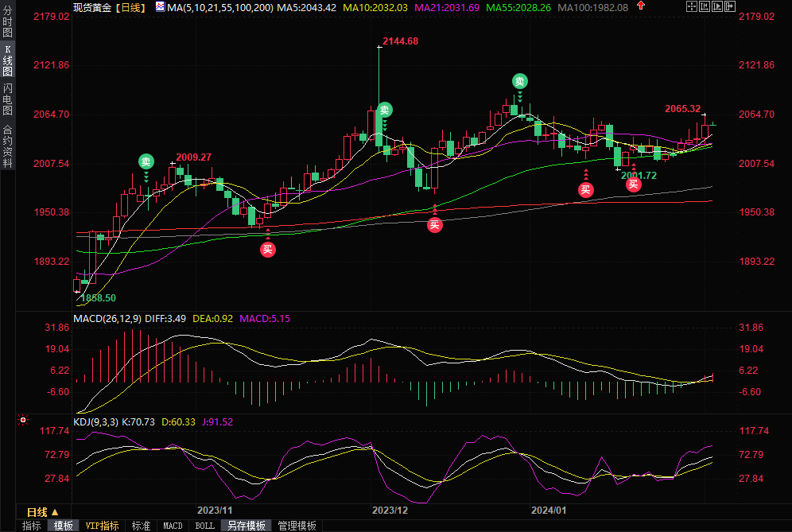Open the 合约资料 side tab

pyautogui.click(x=7, y=146)
